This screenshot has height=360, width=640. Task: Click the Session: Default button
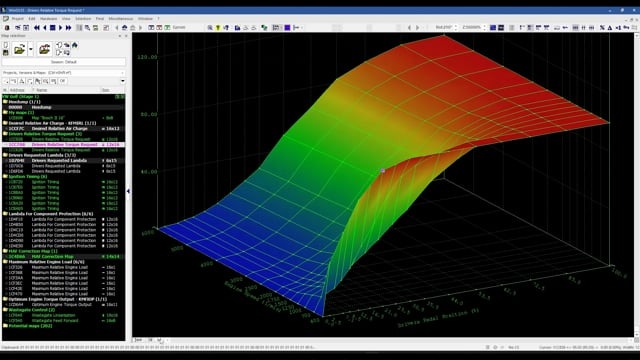[64, 62]
